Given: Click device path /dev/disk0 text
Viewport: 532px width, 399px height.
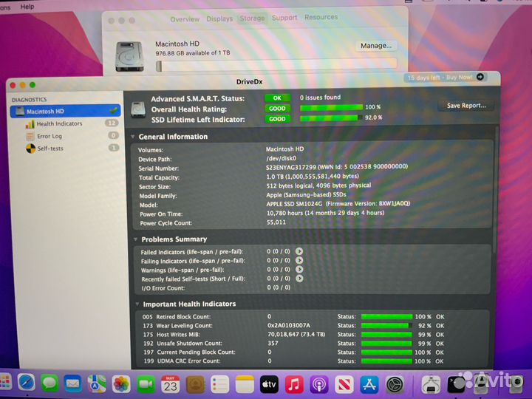Looking at the screenshot, I should (282, 158).
